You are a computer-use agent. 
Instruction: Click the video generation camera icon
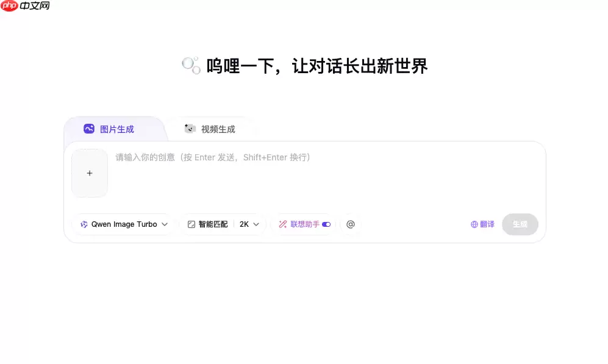point(189,129)
